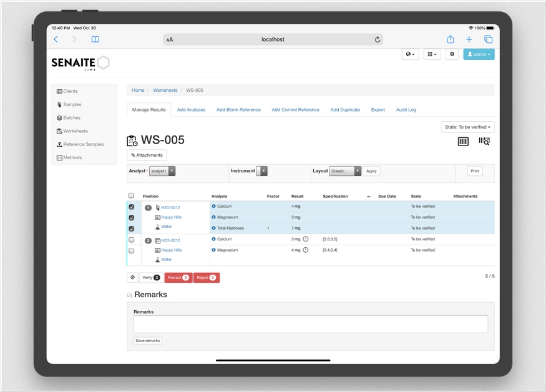Open the Audit Log tab
Viewport: 546px width, 392px height.
point(406,110)
